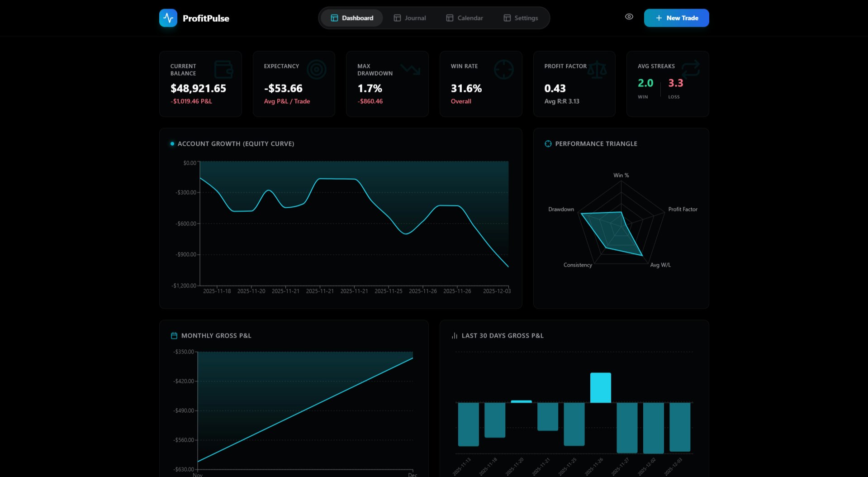This screenshot has width=868, height=477.
Task: Expand the Journal section from the navigation
Action: point(409,18)
